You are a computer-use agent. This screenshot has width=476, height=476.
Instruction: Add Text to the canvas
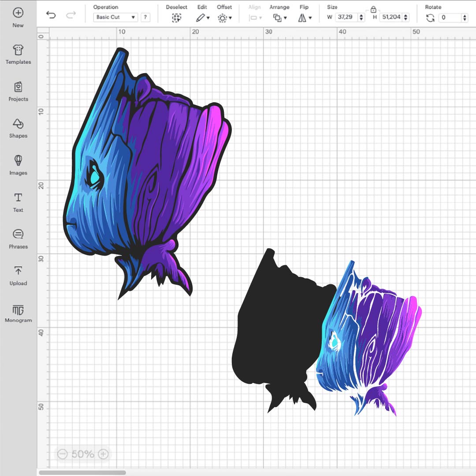[18, 202]
